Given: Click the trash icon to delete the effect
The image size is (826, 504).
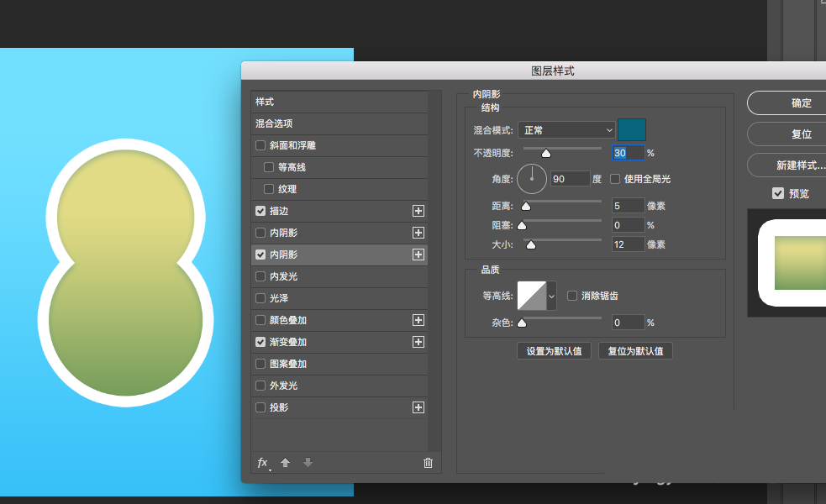Looking at the screenshot, I should [x=428, y=462].
